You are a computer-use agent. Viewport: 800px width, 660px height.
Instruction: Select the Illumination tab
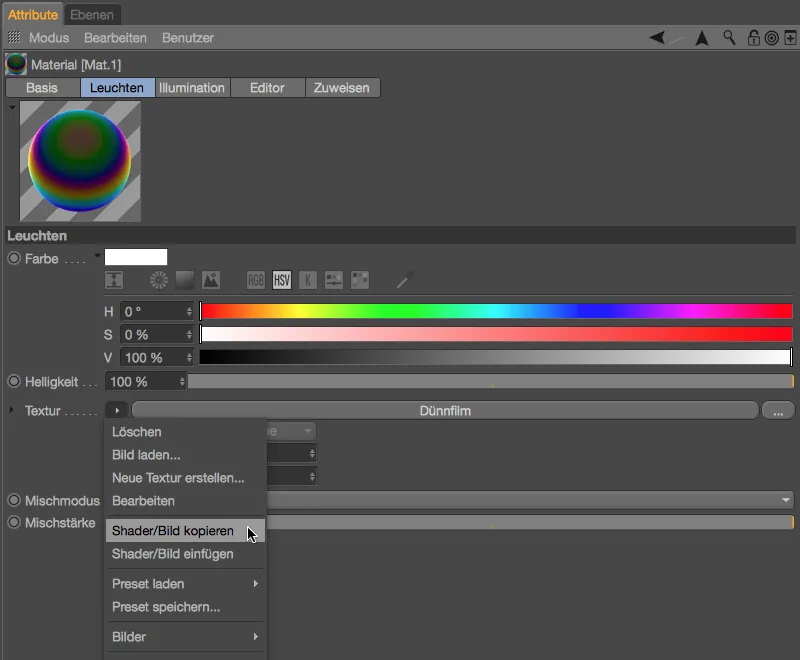point(192,88)
